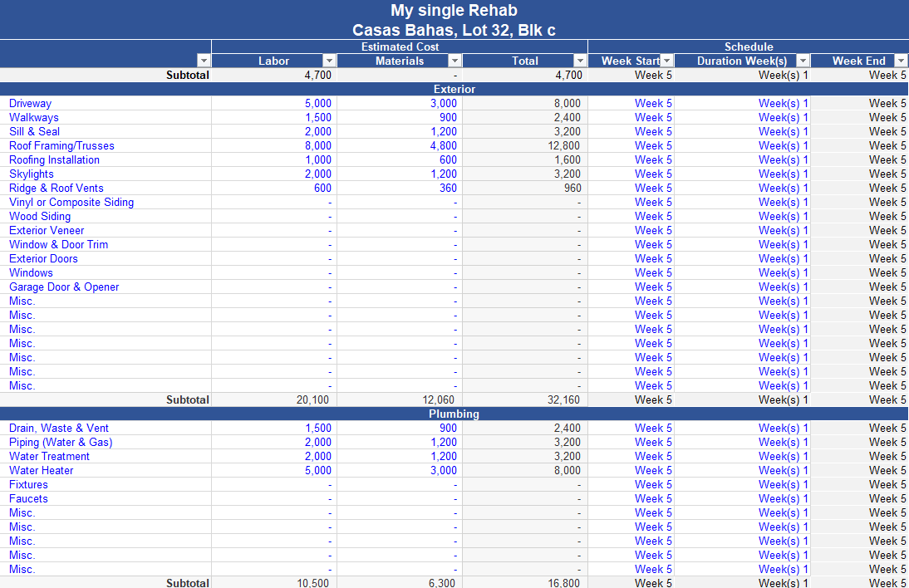909x588 pixels.
Task: Select the Exterior section header
Action: (454, 89)
